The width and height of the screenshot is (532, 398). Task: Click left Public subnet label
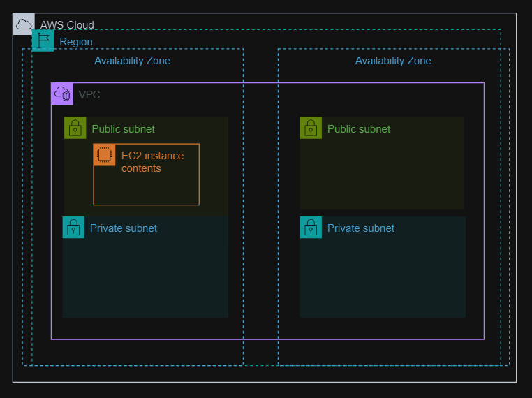click(x=123, y=129)
